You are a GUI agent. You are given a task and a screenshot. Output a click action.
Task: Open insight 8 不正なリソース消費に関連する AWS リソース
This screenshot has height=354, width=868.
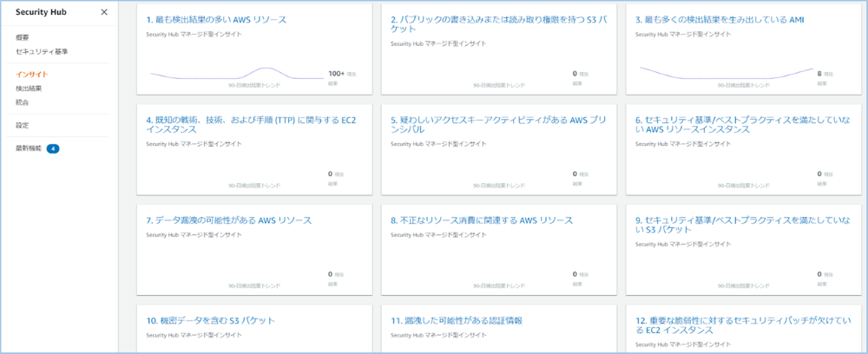click(x=482, y=220)
